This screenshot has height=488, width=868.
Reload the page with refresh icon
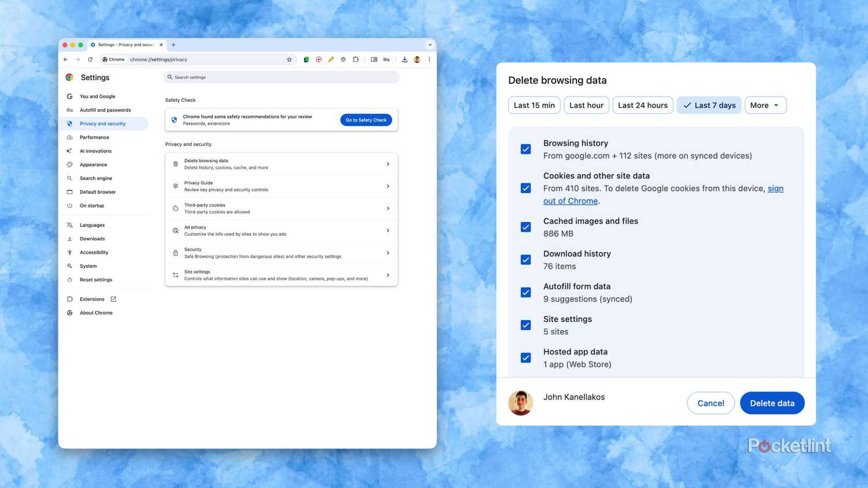90,59
